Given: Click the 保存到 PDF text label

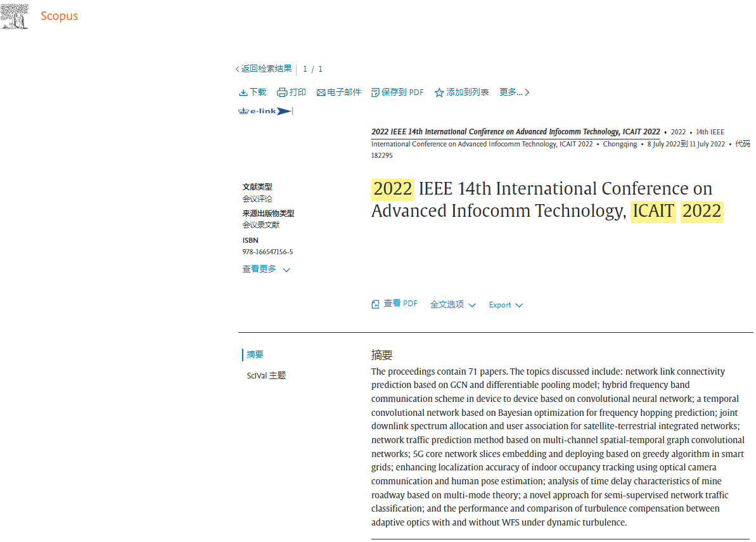Looking at the screenshot, I should [402, 92].
